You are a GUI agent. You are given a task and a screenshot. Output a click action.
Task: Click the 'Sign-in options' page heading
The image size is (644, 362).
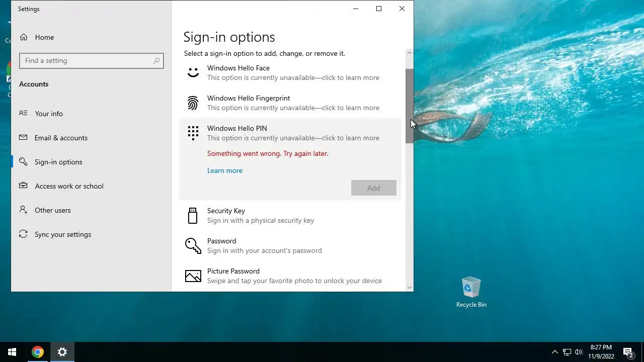[229, 37]
